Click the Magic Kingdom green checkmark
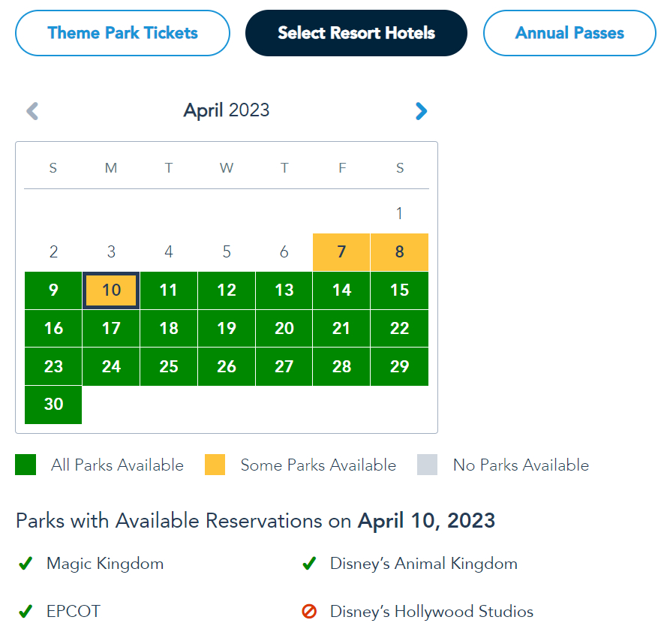 click(x=26, y=564)
